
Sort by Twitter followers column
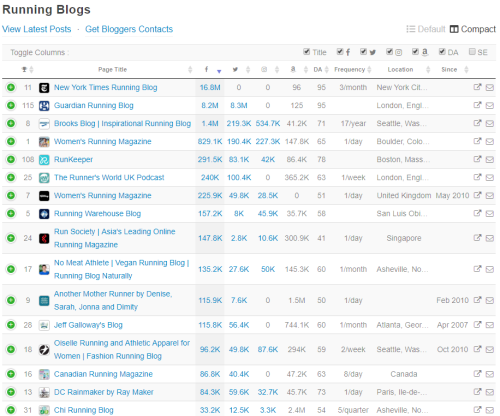pos(241,69)
